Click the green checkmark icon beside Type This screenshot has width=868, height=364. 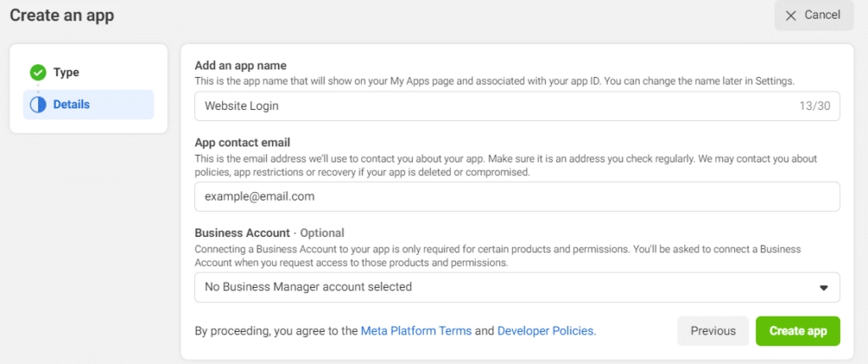(37, 73)
